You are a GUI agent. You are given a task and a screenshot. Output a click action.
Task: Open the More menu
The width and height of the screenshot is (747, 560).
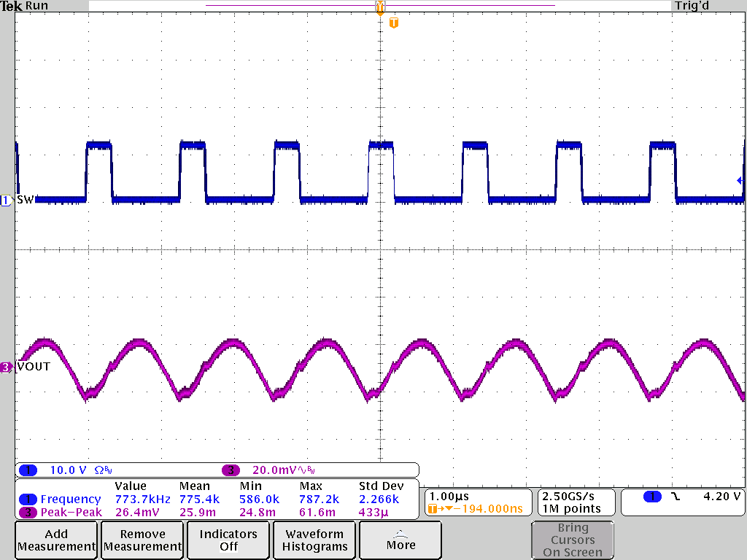pos(400,540)
